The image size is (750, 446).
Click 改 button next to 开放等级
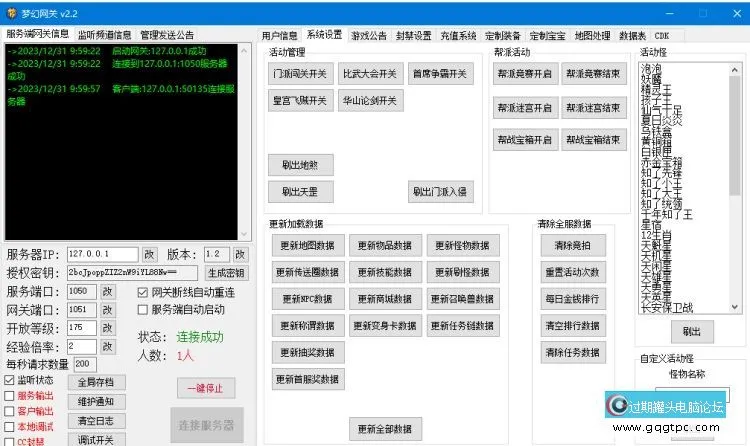tap(108, 328)
